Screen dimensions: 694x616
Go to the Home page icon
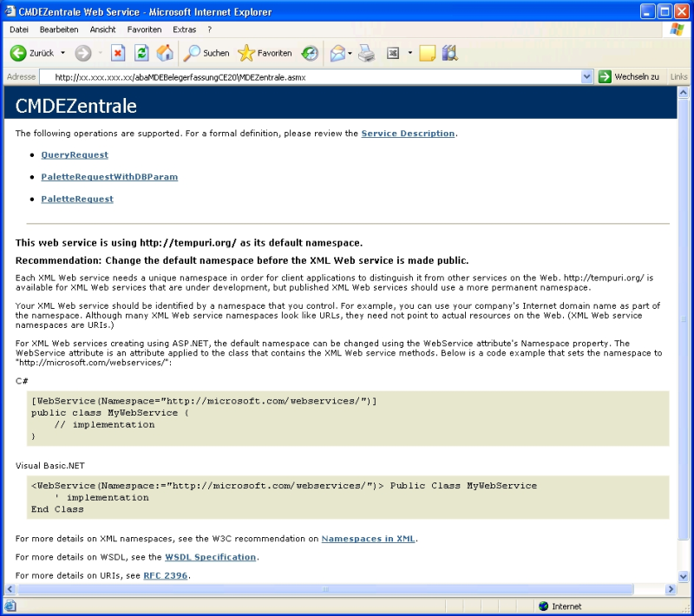click(x=165, y=54)
